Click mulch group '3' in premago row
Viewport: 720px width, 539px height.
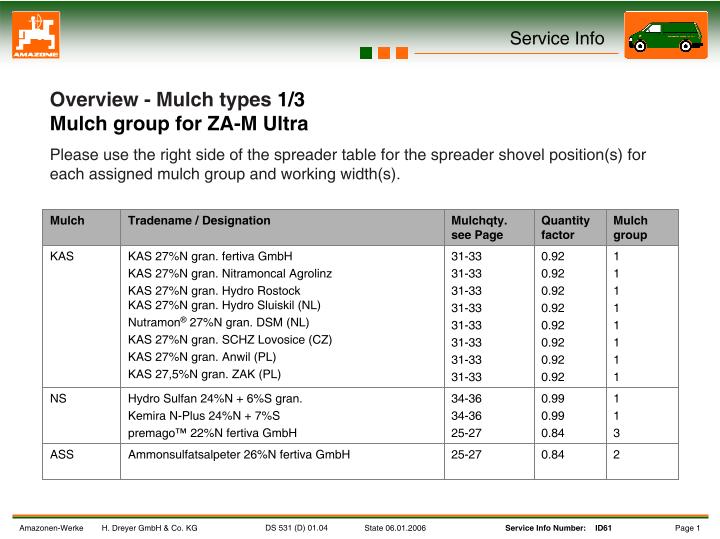(x=617, y=433)
